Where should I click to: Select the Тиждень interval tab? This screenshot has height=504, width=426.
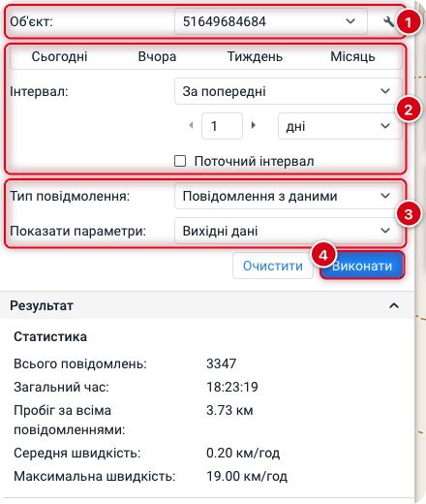(255, 57)
